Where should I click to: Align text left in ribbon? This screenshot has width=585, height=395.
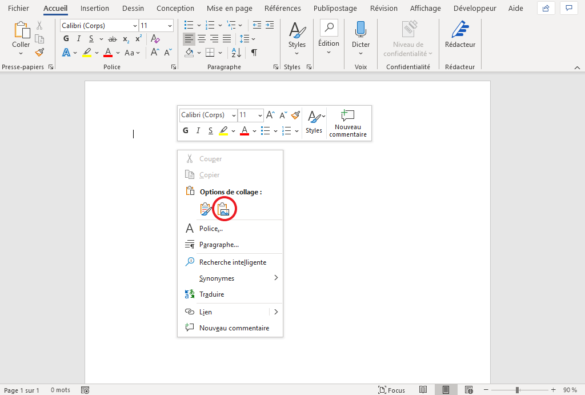(189, 39)
